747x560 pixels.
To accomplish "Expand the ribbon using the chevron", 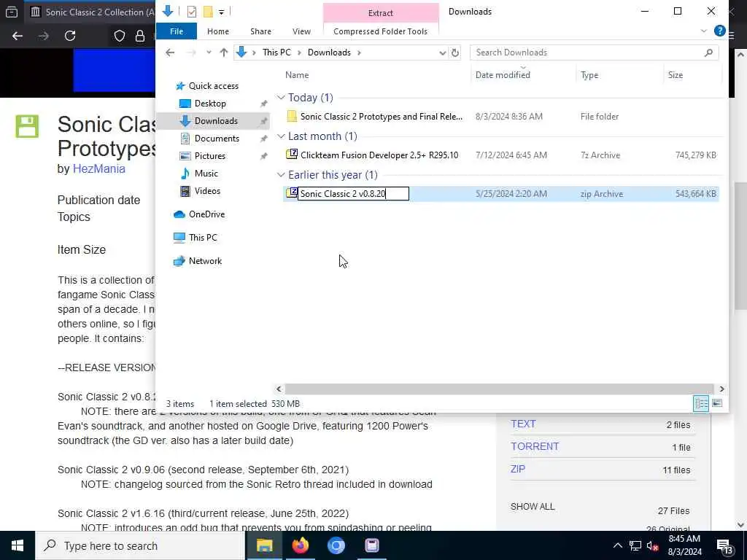I will [704, 31].
